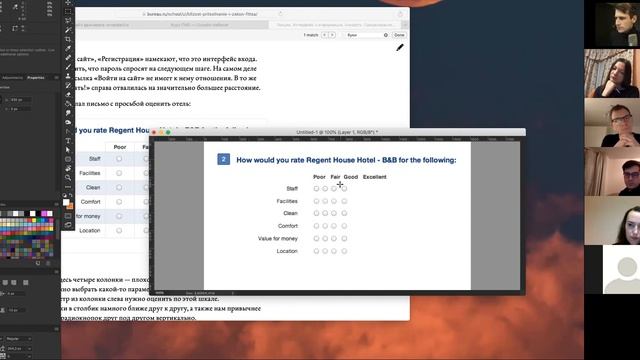Click the participant thumbnail with blank avatar

(621, 269)
